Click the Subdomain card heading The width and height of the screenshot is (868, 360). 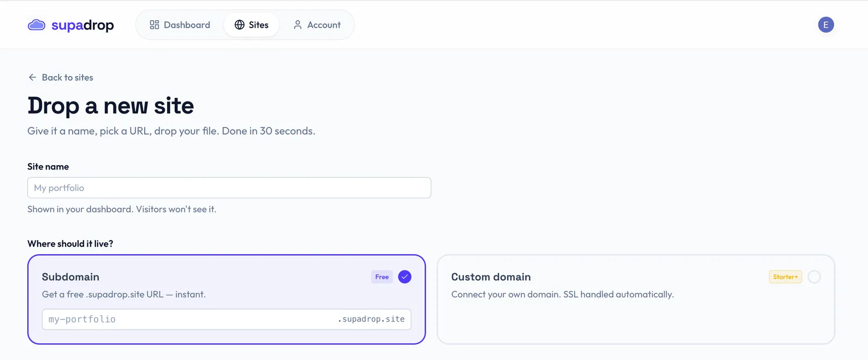click(x=71, y=277)
